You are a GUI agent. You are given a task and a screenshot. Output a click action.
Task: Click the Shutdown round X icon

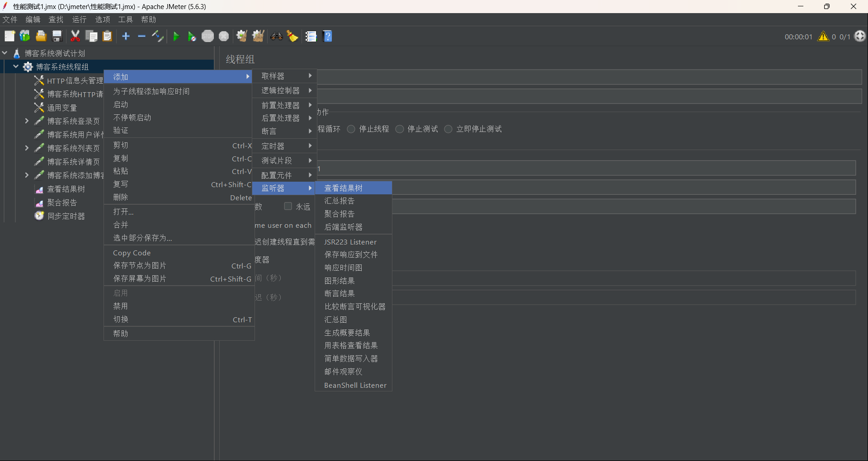pyautogui.click(x=224, y=36)
